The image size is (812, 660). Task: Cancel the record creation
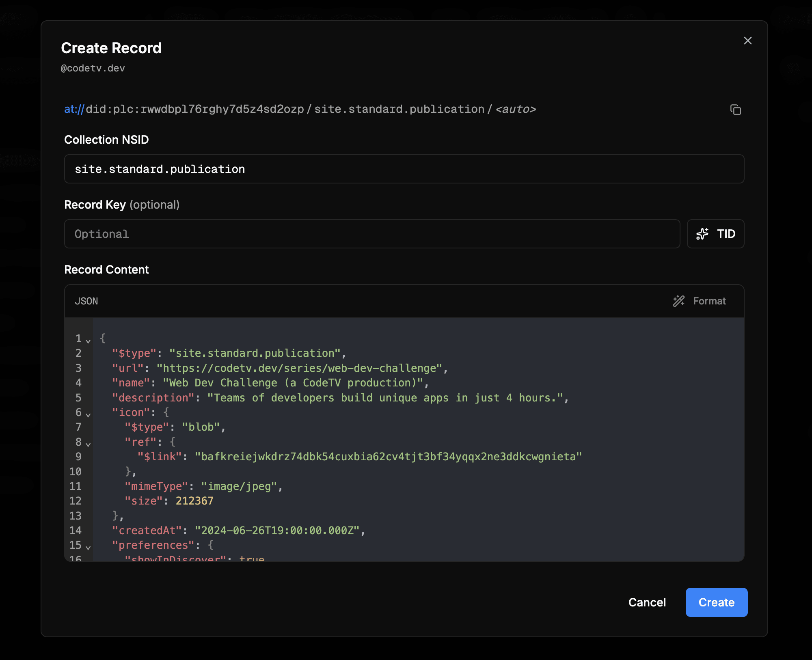647,602
